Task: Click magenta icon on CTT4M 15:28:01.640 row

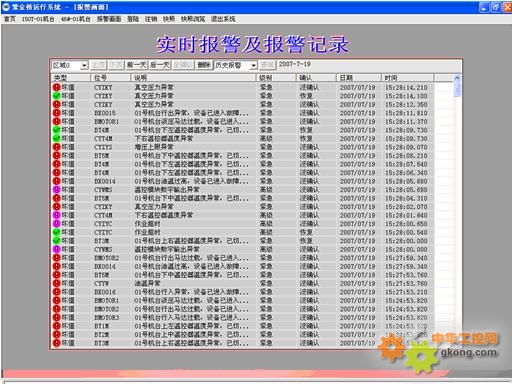Action: pyautogui.click(x=56, y=215)
